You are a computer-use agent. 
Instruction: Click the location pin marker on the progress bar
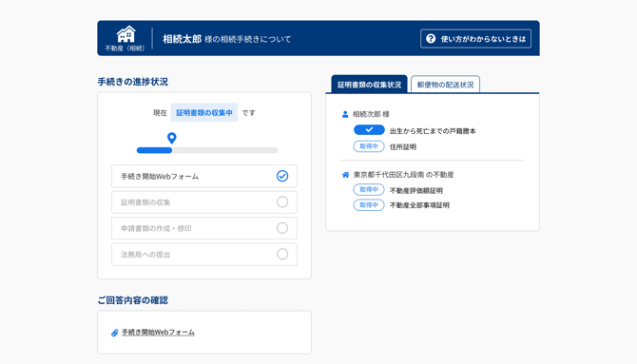click(x=172, y=138)
